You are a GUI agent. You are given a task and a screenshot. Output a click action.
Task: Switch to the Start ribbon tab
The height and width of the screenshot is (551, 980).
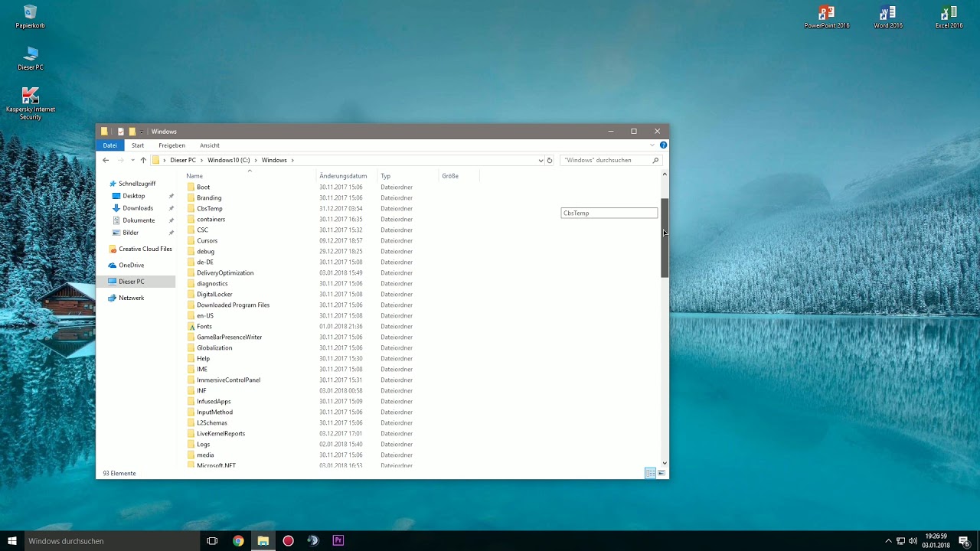coord(138,145)
